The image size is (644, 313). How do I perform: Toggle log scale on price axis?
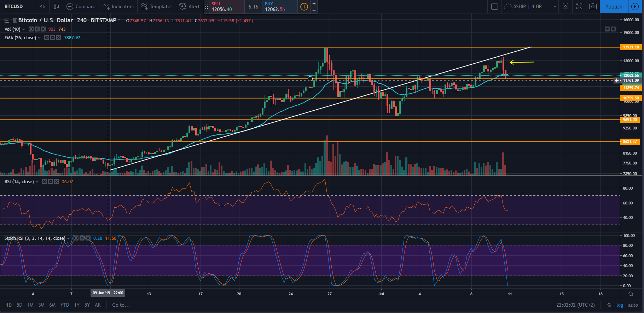click(620, 305)
